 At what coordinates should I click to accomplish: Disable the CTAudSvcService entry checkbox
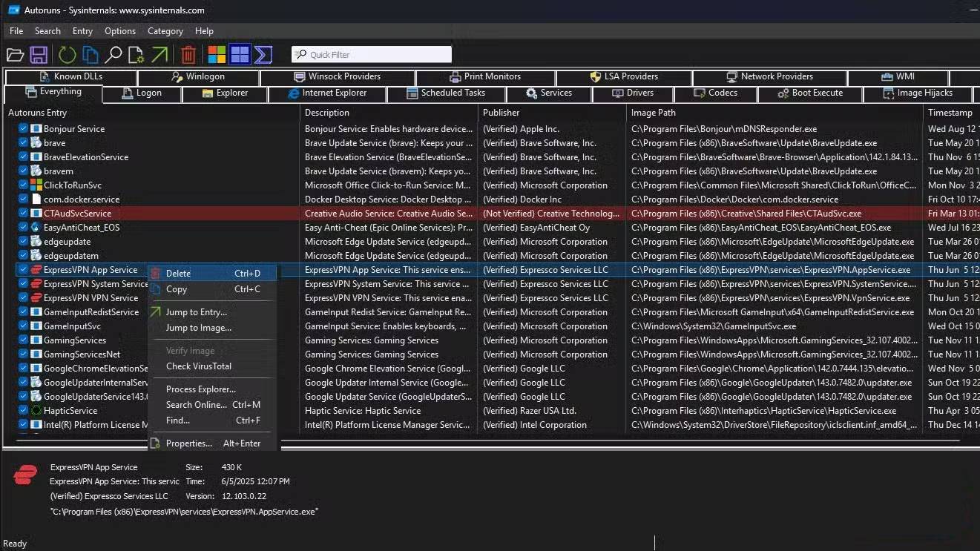[23, 214]
